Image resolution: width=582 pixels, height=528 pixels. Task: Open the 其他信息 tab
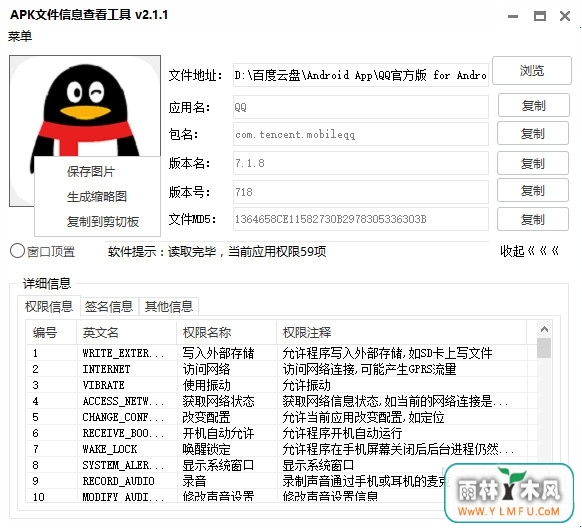(x=169, y=306)
